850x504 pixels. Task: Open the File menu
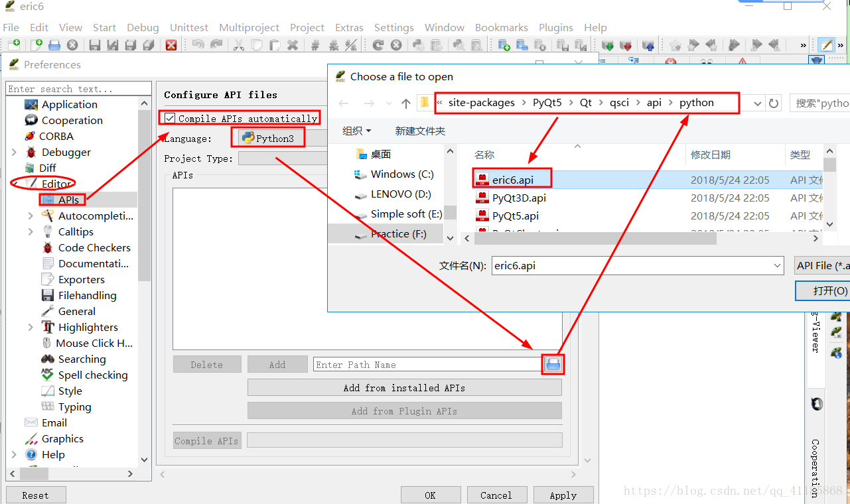(x=11, y=28)
